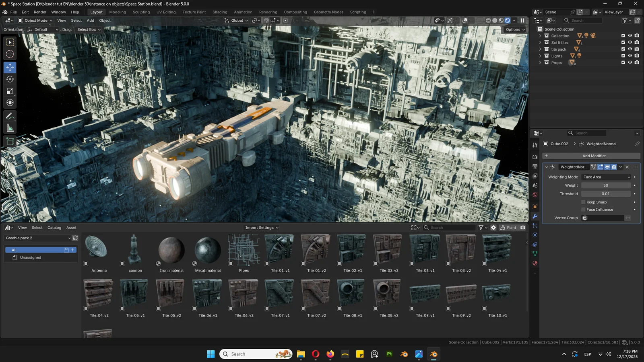
Task: Switch to the Shading workspace
Action: (220, 12)
